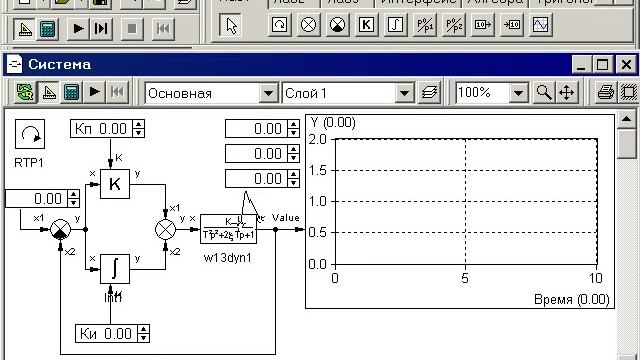The height and width of the screenshot is (360, 640).
Task: Select the pan move tool
Action: [567, 93]
